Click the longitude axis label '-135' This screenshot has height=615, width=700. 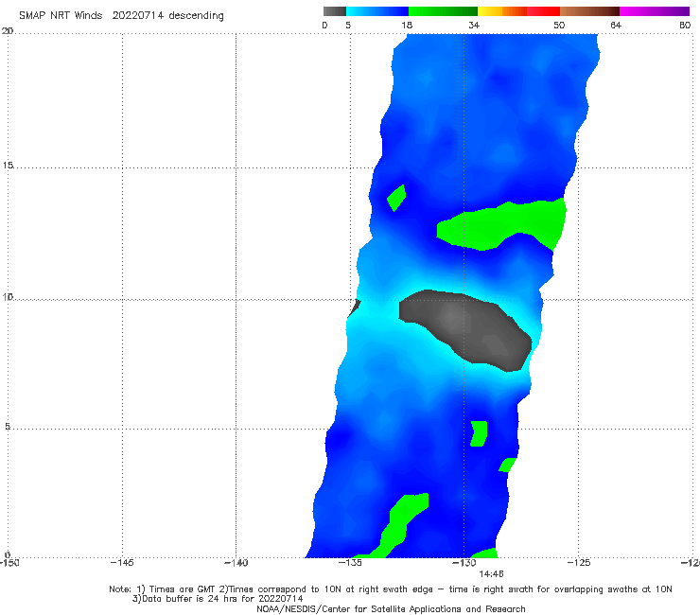tap(350, 562)
